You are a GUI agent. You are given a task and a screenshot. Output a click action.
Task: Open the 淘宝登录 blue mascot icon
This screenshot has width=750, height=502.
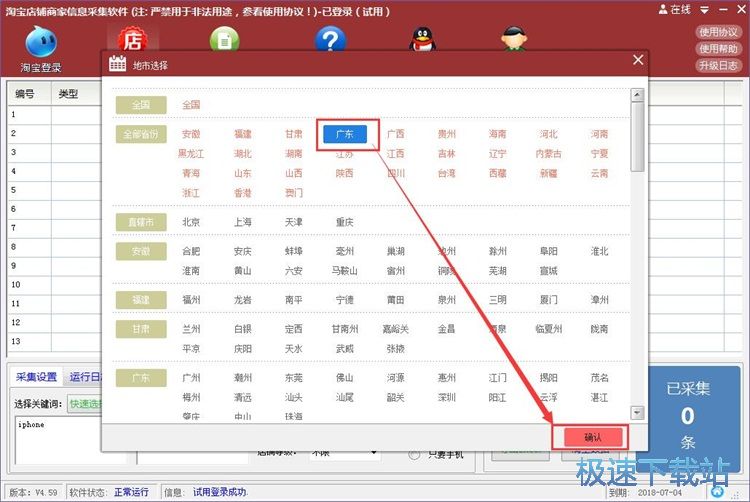point(41,42)
